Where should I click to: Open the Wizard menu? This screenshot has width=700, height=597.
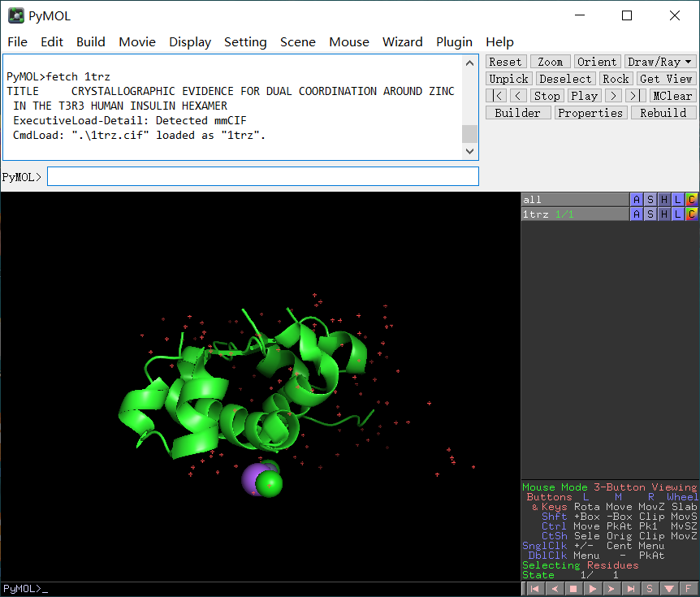(402, 41)
